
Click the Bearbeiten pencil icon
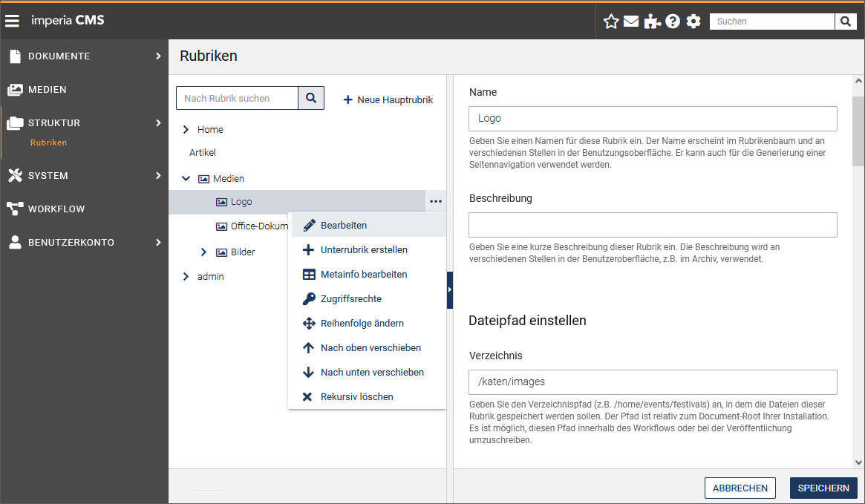click(309, 226)
